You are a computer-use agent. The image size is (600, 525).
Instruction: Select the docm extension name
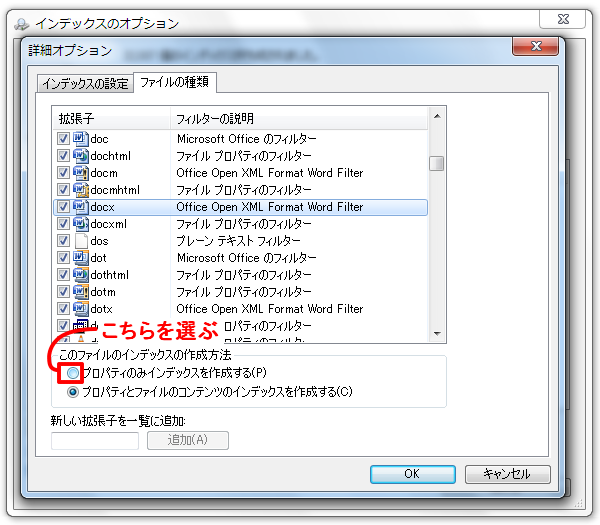point(104,173)
